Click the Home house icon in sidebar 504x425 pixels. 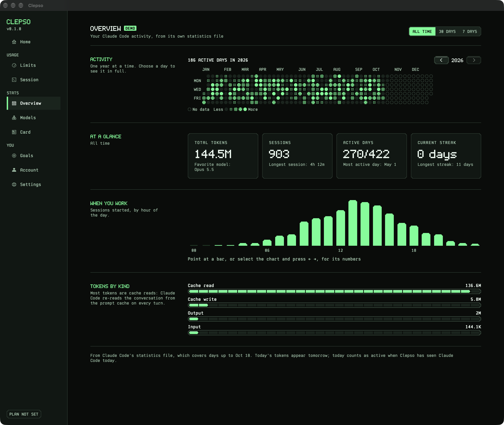coord(14,42)
